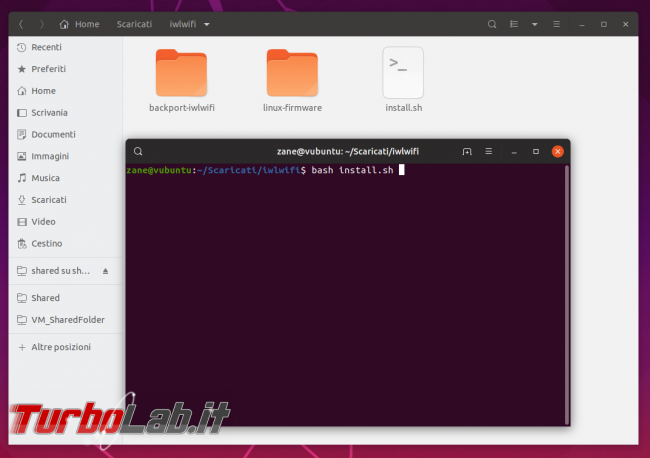Open Altre posizioni in the sidebar
The width and height of the screenshot is (650, 458).
[x=65, y=347]
